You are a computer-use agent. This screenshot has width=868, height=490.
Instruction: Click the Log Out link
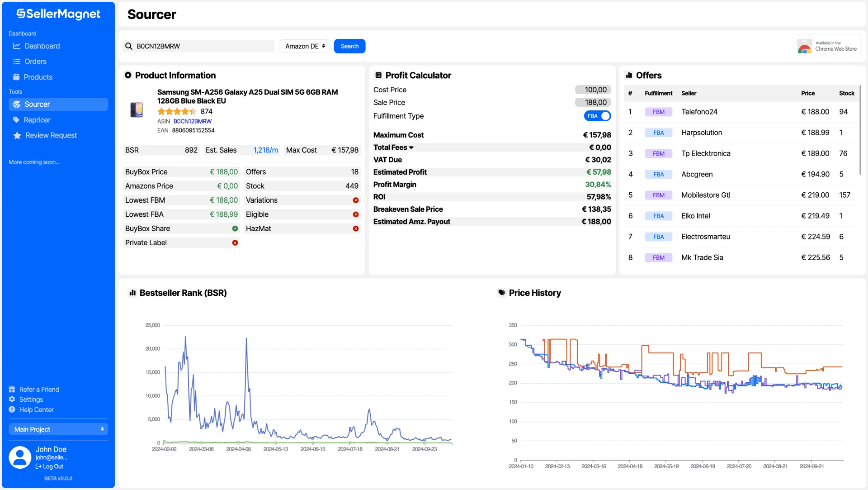52,466
